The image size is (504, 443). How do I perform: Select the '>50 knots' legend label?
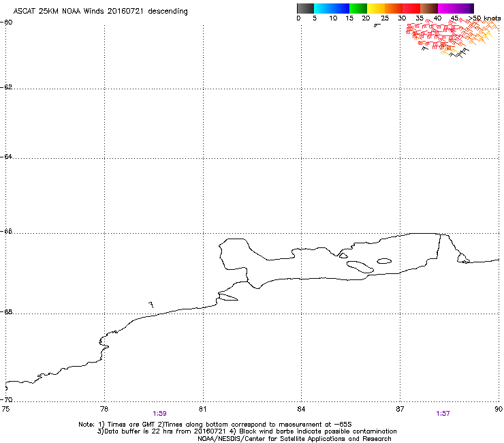484,18
